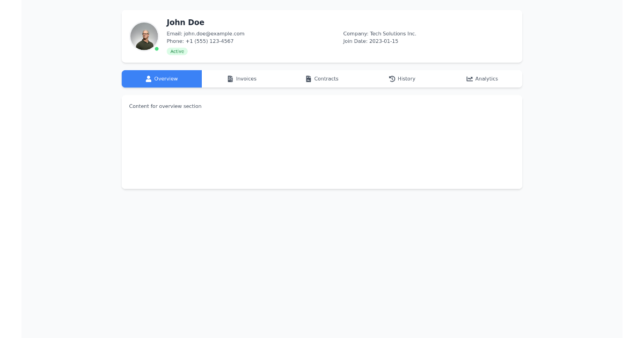Select the Overview tab
This screenshot has width=644, height=338.
pyautogui.click(x=162, y=78)
